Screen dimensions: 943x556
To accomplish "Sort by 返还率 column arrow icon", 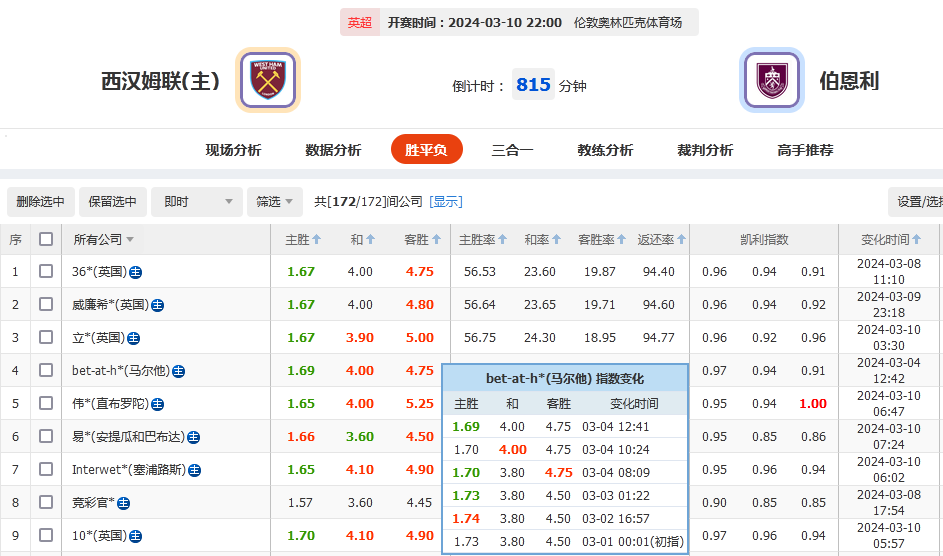I will pyautogui.click(x=682, y=240).
